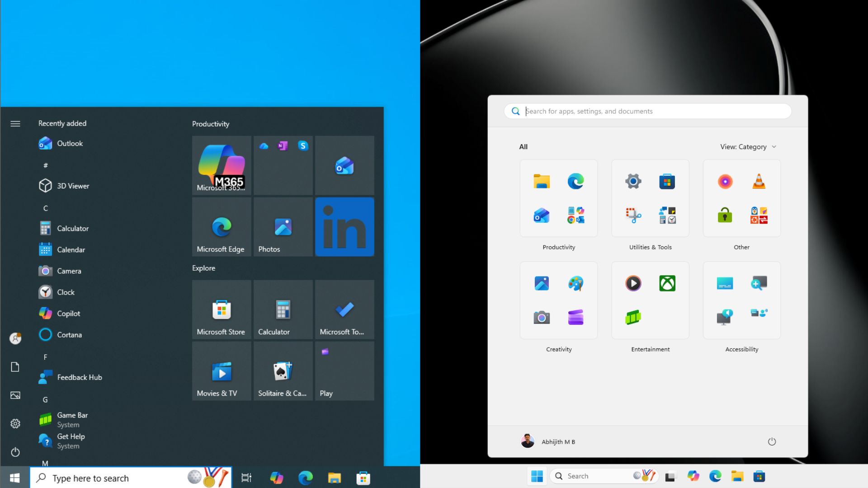This screenshot has width=868, height=488.
Task: Launch the Photos tile
Action: [283, 227]
